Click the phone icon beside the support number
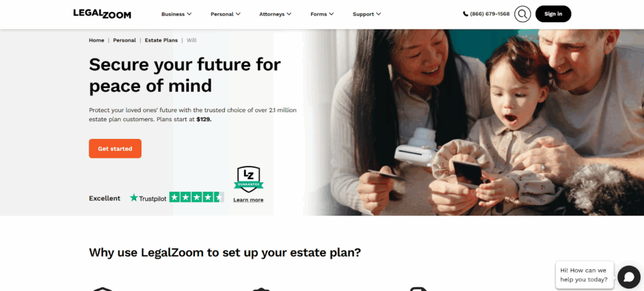The width and height of the screenshot is (644, 291). (x=465, y=14)
